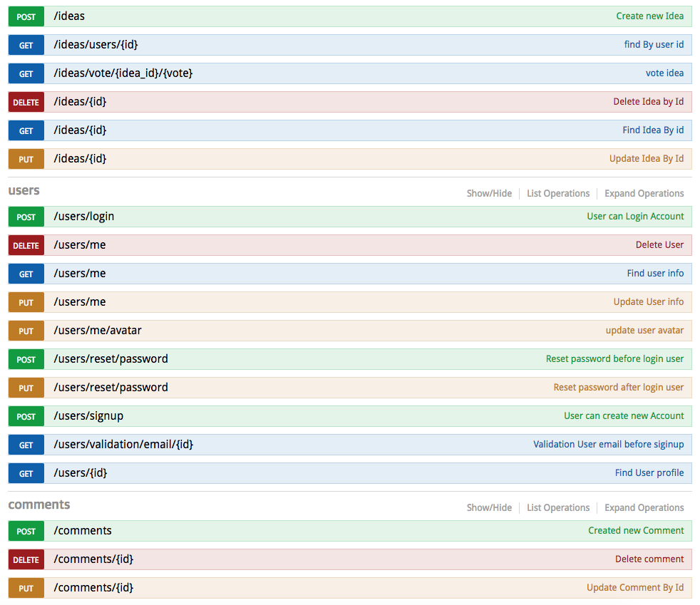Click the 'comments' section heading
The image size is (700, 605).
(x=38, y=505)
